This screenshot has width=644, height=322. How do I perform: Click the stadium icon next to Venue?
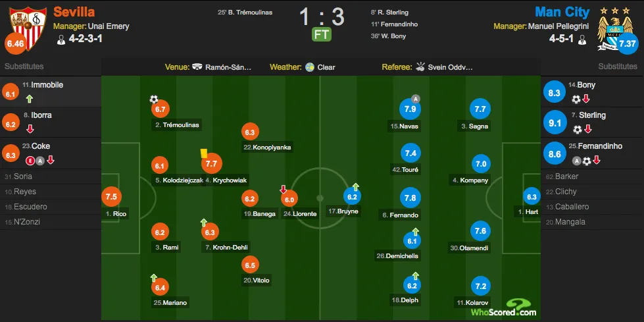click(x=197, y=67)
